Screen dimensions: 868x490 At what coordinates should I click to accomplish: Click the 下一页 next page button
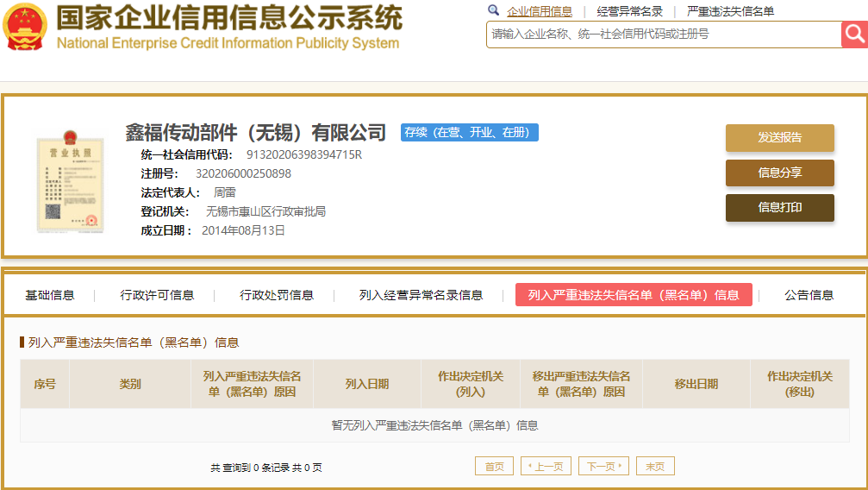604,466
